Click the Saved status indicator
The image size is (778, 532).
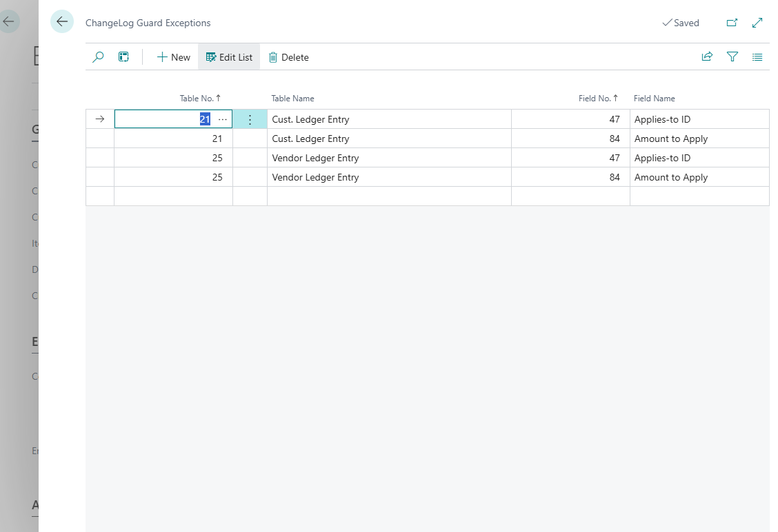[681, 23]
